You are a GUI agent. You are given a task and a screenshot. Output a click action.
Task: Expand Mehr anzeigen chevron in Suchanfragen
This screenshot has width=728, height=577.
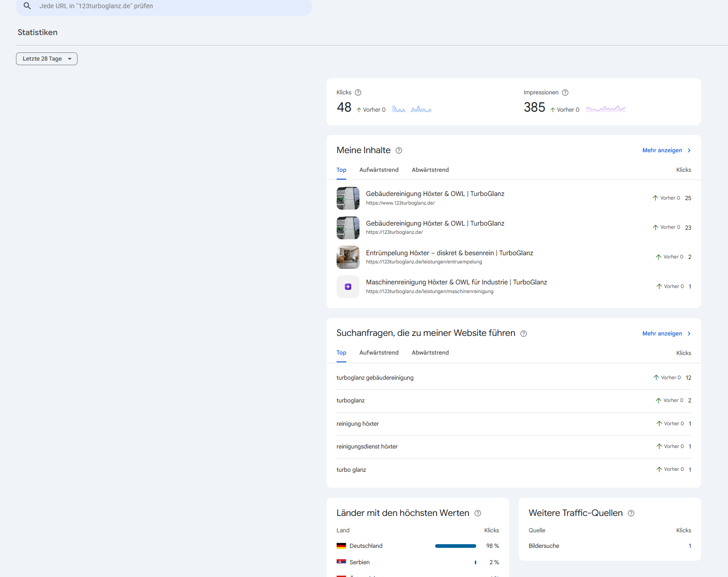tap(689, 334)
